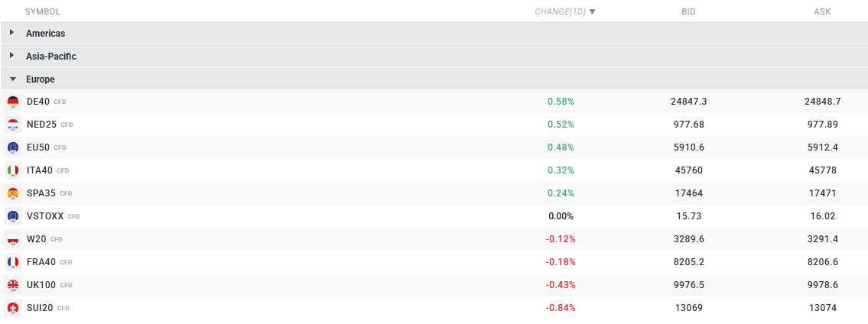Image resolution: width=868 pixels, height=324 pixels.
Task: Sort by the SYMBOL column header
Action: coord(43,11)
